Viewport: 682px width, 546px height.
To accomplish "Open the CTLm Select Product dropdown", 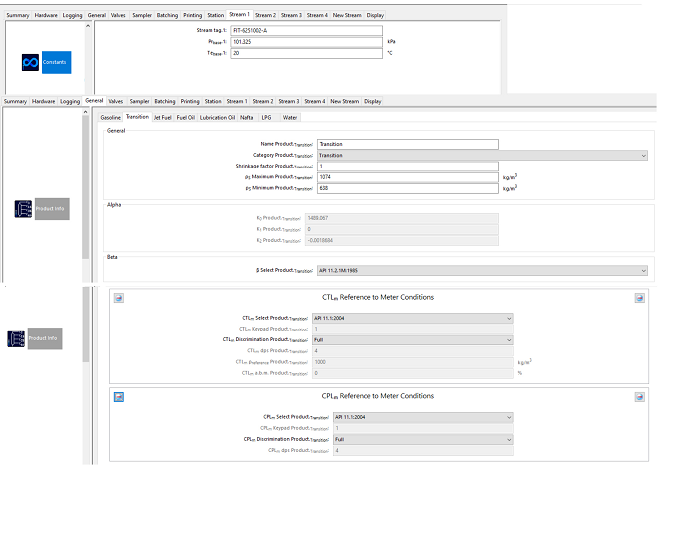I will (x=412, y=318).
